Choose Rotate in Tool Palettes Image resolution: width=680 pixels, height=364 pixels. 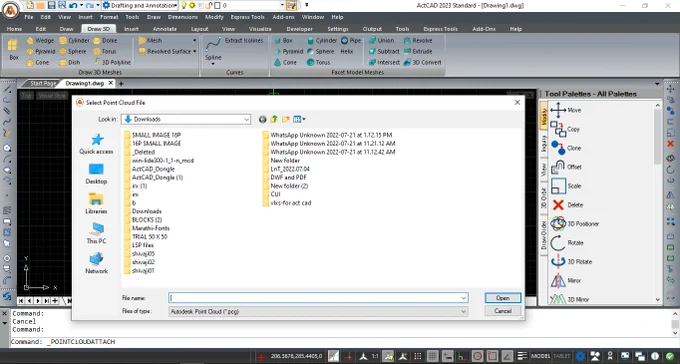(x=567, y=243)
